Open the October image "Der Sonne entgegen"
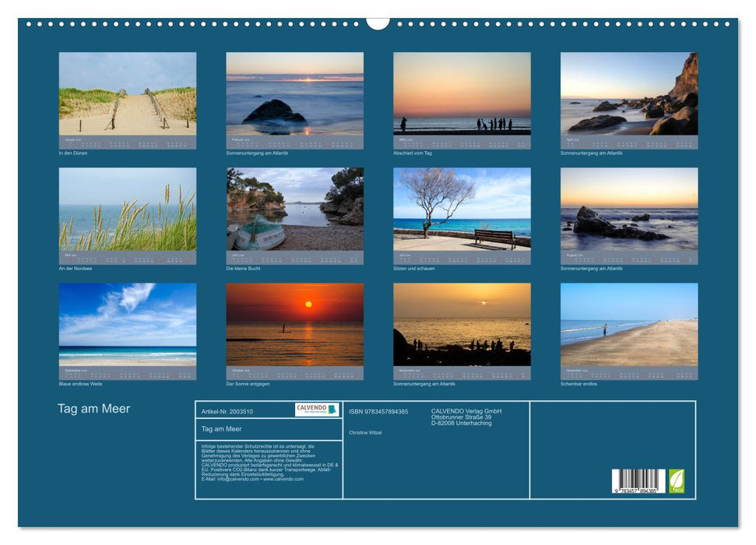The image size is (756, 545). click(294, 323)
